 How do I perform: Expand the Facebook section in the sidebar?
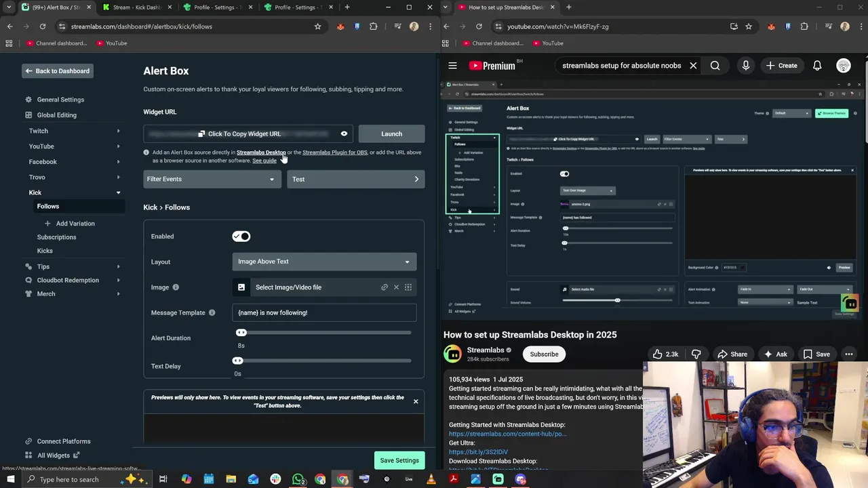click(118, 162)
